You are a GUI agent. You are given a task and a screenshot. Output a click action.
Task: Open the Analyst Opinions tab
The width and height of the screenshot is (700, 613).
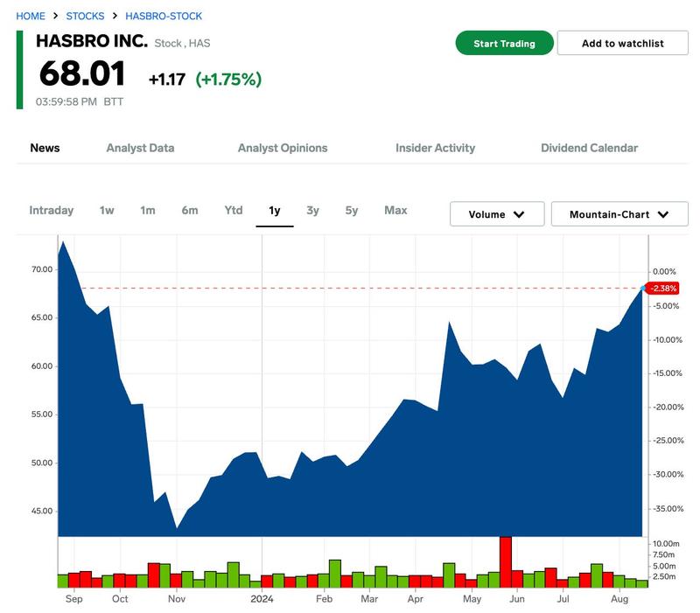coord(283,148)
